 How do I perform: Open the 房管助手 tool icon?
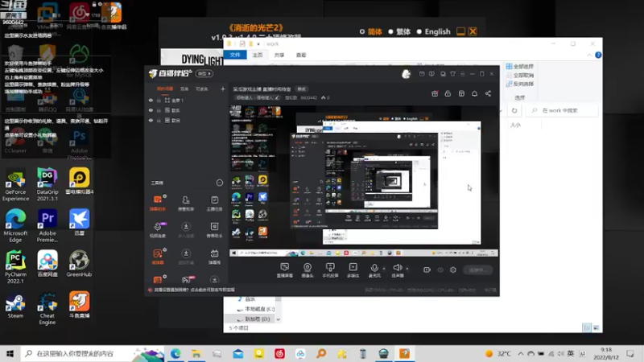tap(186, 203)
